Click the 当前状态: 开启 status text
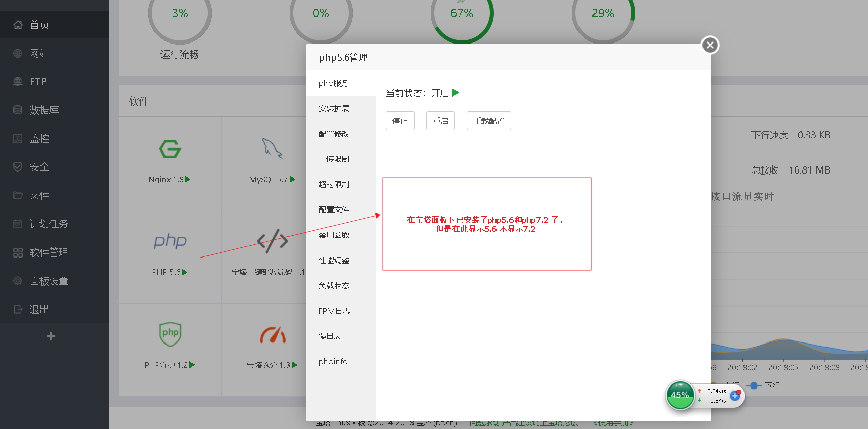868x429 pixels. (418, 93)
